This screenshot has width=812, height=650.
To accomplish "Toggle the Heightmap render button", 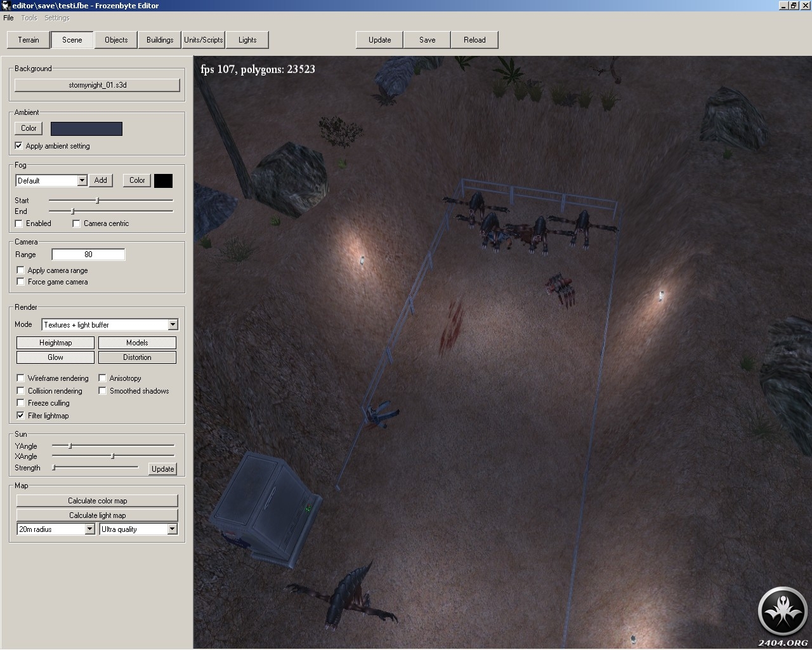I will 56,343.
